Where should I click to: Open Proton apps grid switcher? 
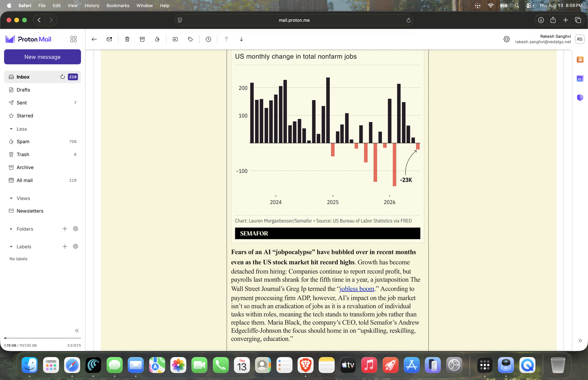pyautogui.click(x=74, y=39)
